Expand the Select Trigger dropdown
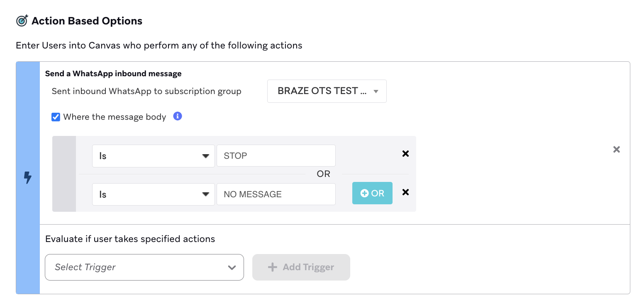Viewport: 644px width, 305px height. coord(144,267)
